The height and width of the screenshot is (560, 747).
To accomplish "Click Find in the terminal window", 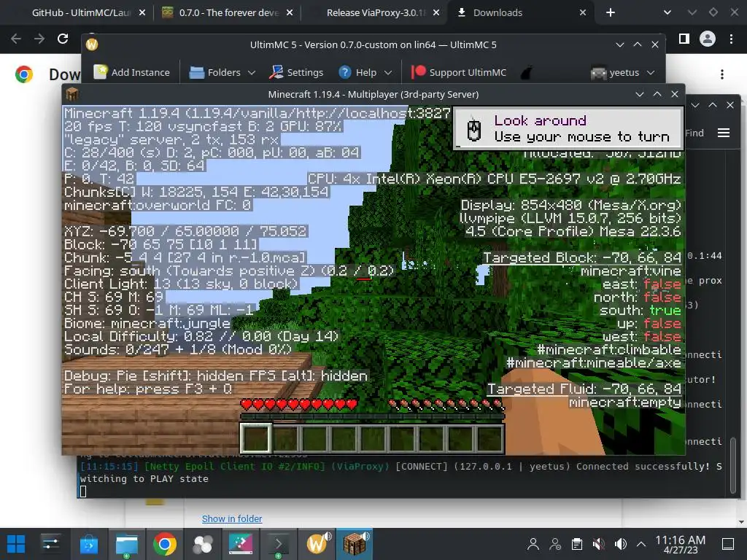I will [x=694, y=133].
